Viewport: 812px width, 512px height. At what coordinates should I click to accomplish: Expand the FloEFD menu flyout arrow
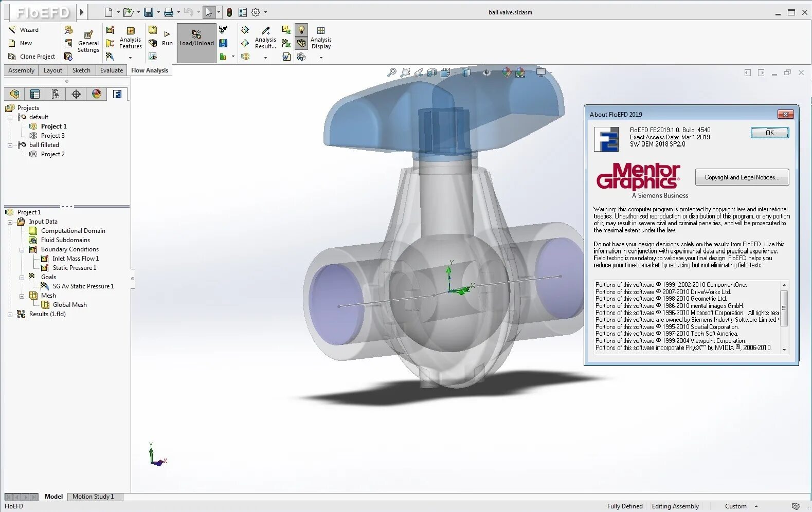click(82, 12)
